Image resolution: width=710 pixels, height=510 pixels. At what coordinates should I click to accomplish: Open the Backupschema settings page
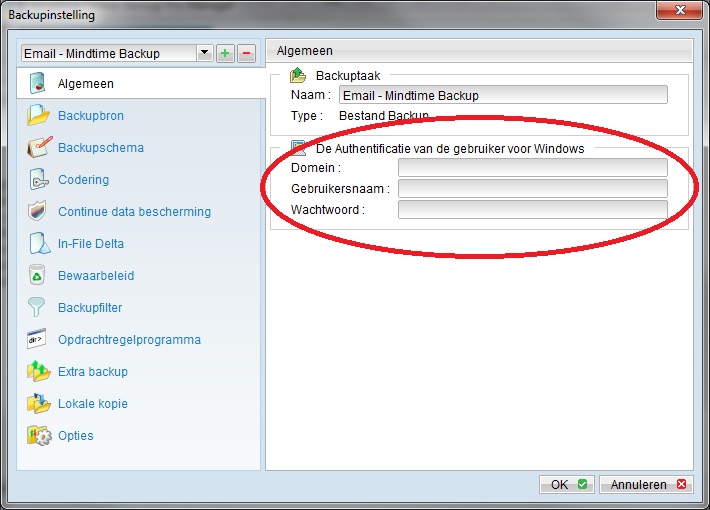click(101, 148)
